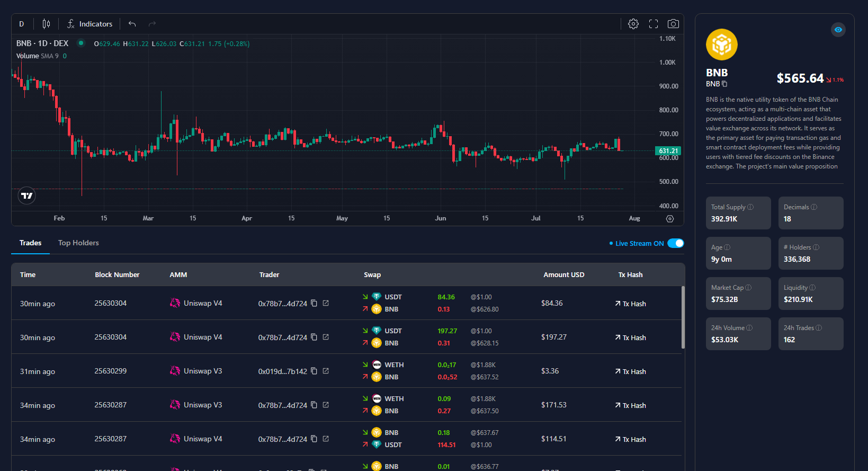Open the Indicators menu

90,24
